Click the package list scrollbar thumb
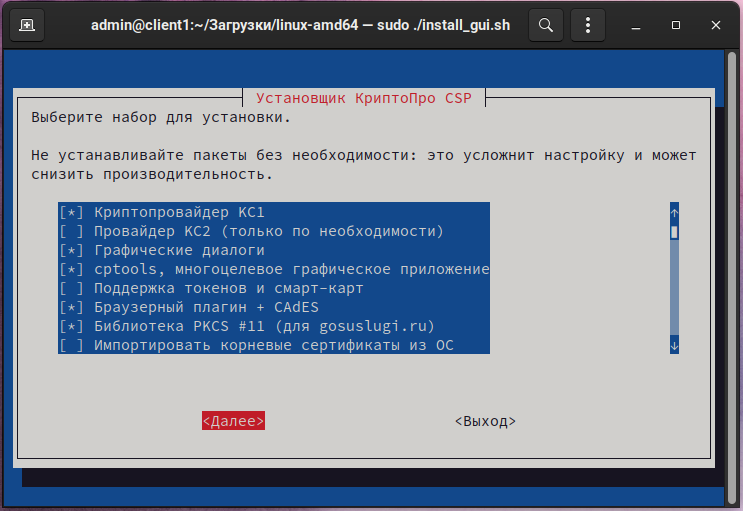Screen dimensions: 743x511 click(x=674, y=232)
